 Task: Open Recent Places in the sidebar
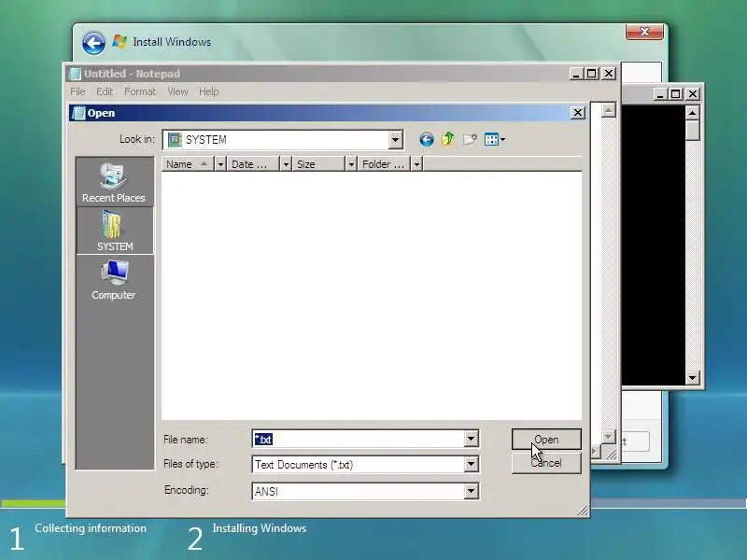coord(114,183)
